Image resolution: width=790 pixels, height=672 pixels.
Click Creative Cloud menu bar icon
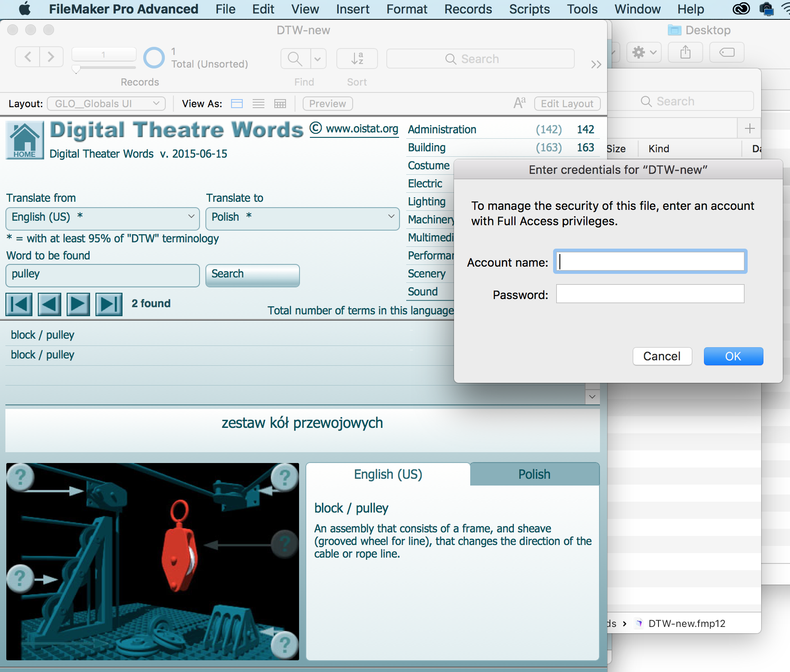(x=741, y=9)
